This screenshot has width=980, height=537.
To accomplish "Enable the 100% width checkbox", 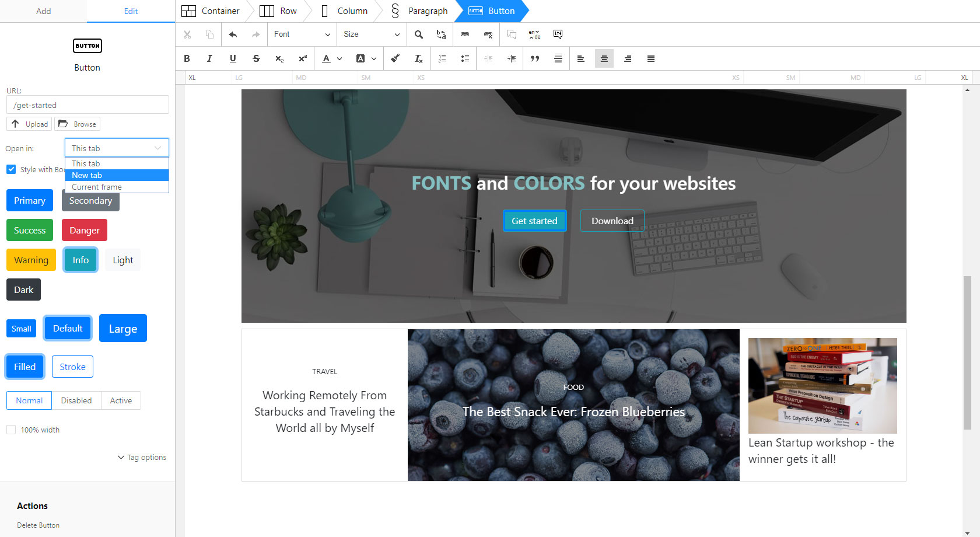I will pyautogui.click(x=11, y=430).
